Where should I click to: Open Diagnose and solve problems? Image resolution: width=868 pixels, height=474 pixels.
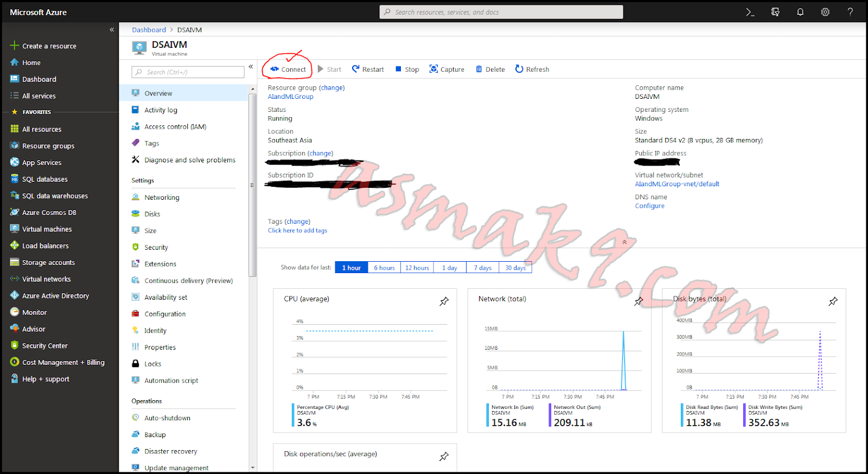(x=184, y=160)
